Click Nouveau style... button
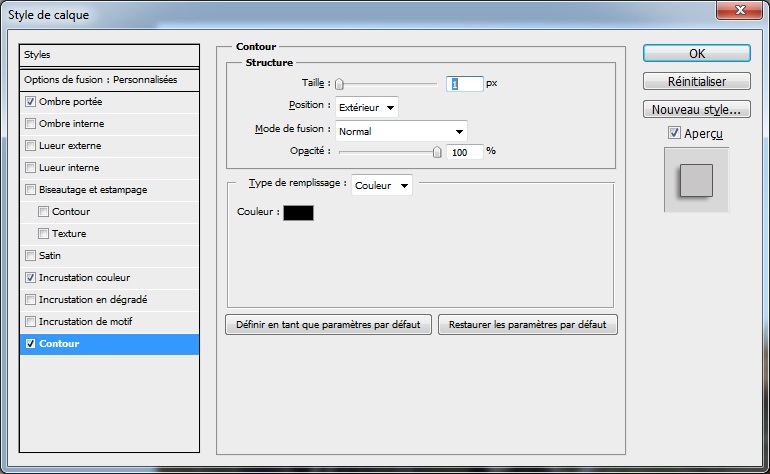The width and height of the screenshot is (770, 474). (696, 109)
